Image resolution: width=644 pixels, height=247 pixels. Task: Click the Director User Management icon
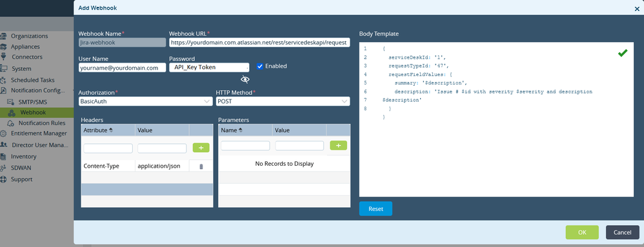(3, 145)
